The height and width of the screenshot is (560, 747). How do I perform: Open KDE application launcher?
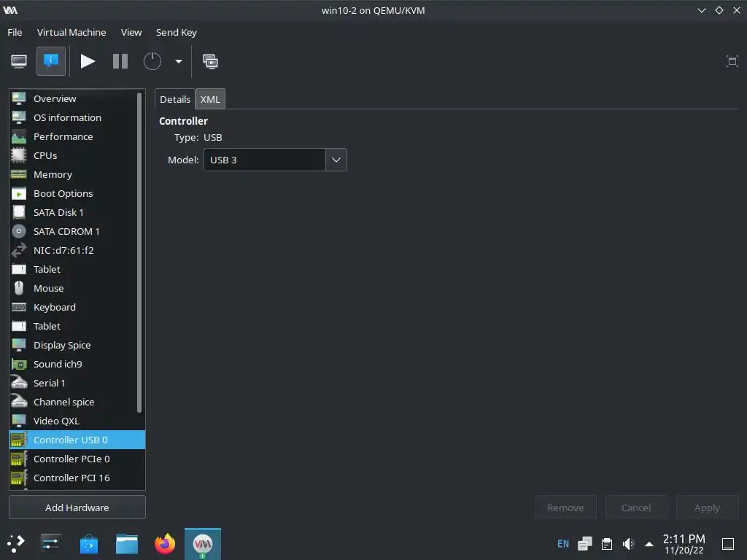(x=16, y=544)
